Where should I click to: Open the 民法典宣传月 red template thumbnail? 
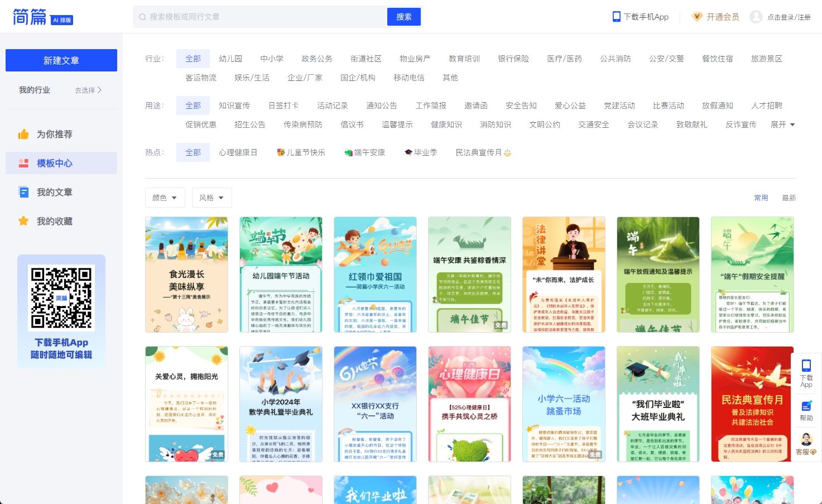[x=752, y=404]
